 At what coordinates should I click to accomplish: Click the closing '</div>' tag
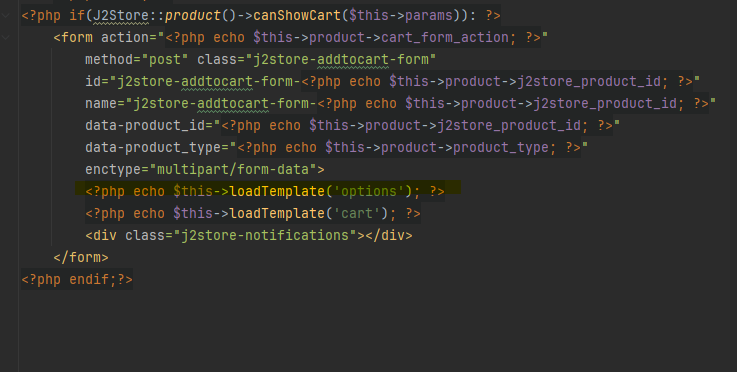pyautogui.click(x=389, y=235)
